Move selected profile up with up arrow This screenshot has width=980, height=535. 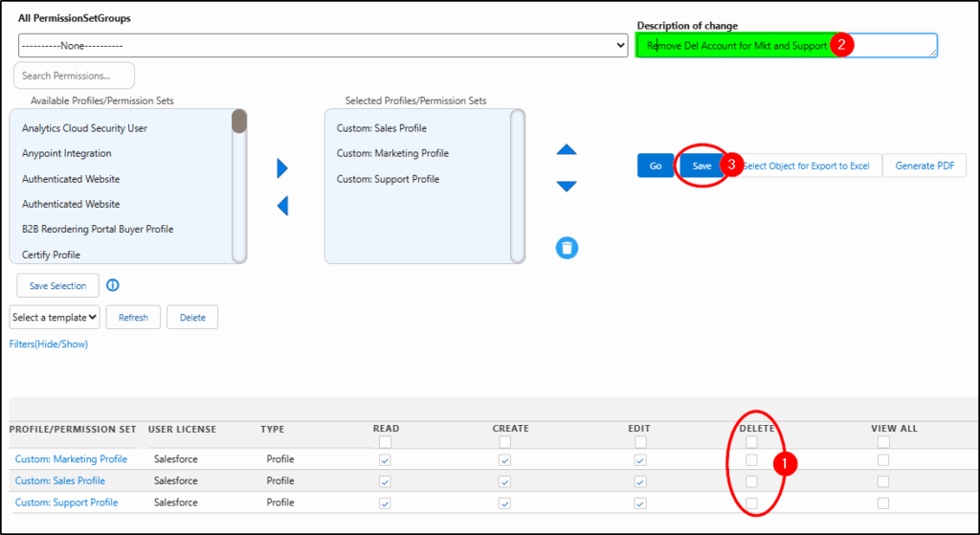tap(567, 149)
